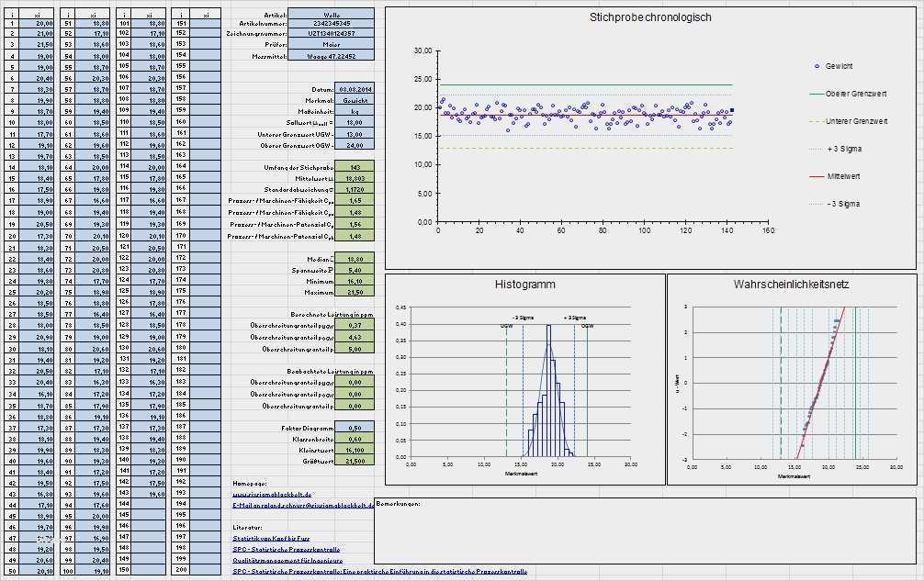Select the Merkmal cell showing Gewicht
This screenshot has height=581, width=924.
pyautogui.click(x=354, y=101)
